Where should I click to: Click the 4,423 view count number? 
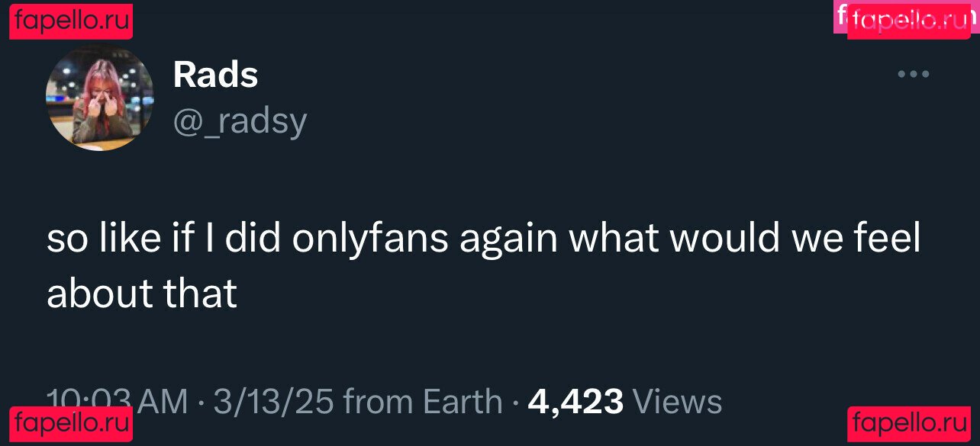pyautogui.click(x=575, y=402)
